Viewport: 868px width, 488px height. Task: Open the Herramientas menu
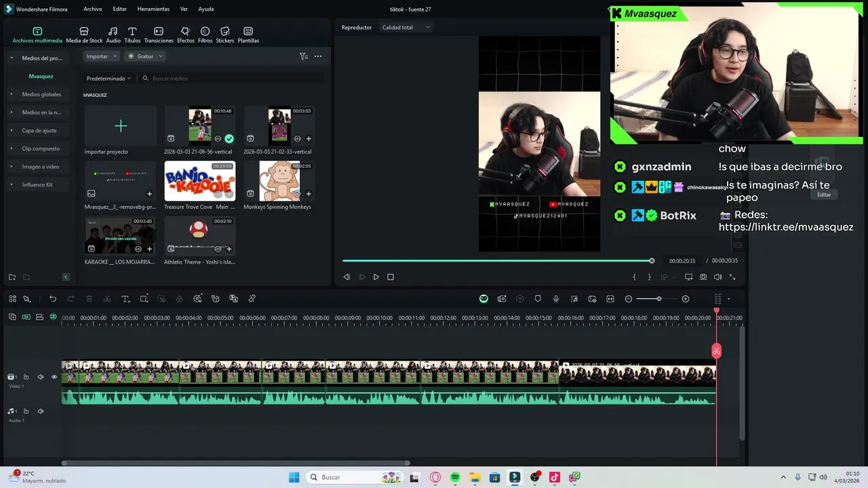pyautogui.click(x=153, y=9)
